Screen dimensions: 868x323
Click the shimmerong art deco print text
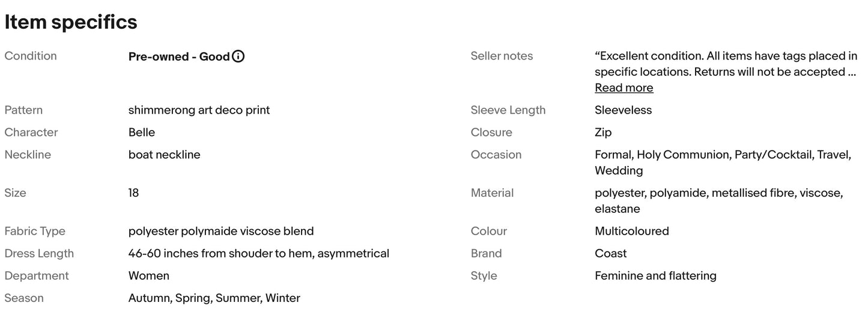point(199,110)
